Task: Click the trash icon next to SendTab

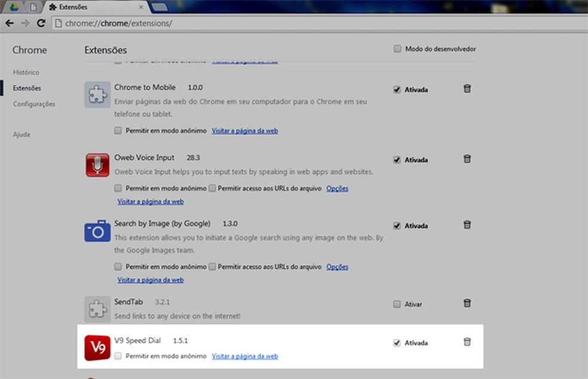Action: 467,303
